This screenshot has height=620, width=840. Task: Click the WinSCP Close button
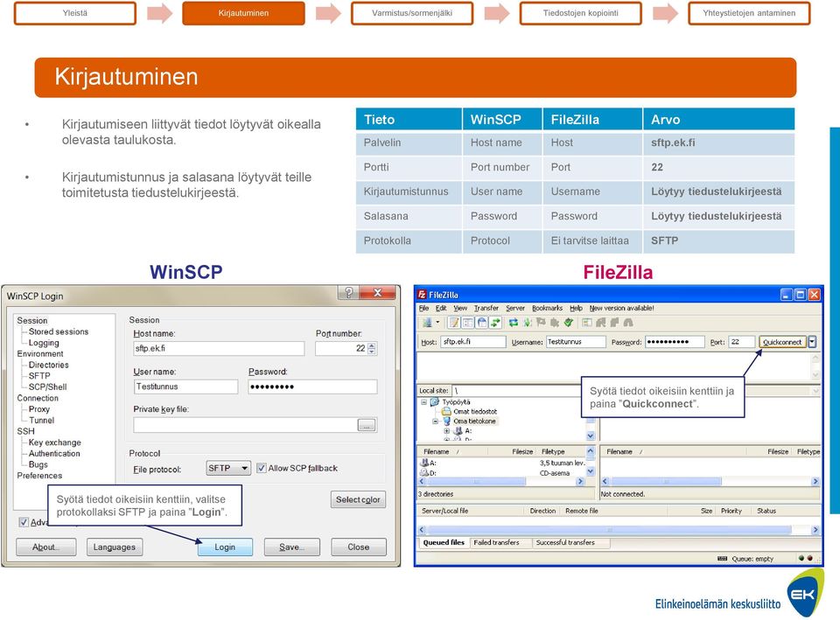point(359,547)
